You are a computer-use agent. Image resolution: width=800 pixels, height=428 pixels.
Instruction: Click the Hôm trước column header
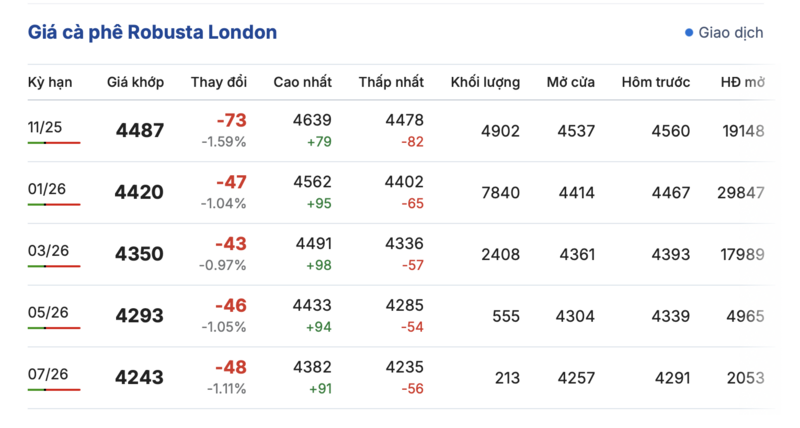(656, 82)
